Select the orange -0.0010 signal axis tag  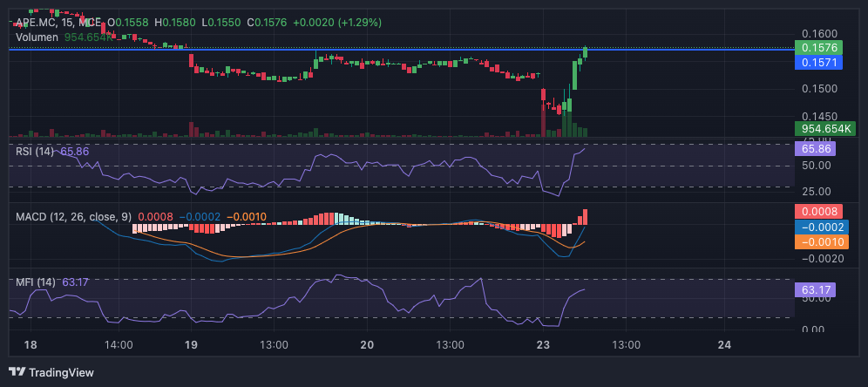(818, 242)
